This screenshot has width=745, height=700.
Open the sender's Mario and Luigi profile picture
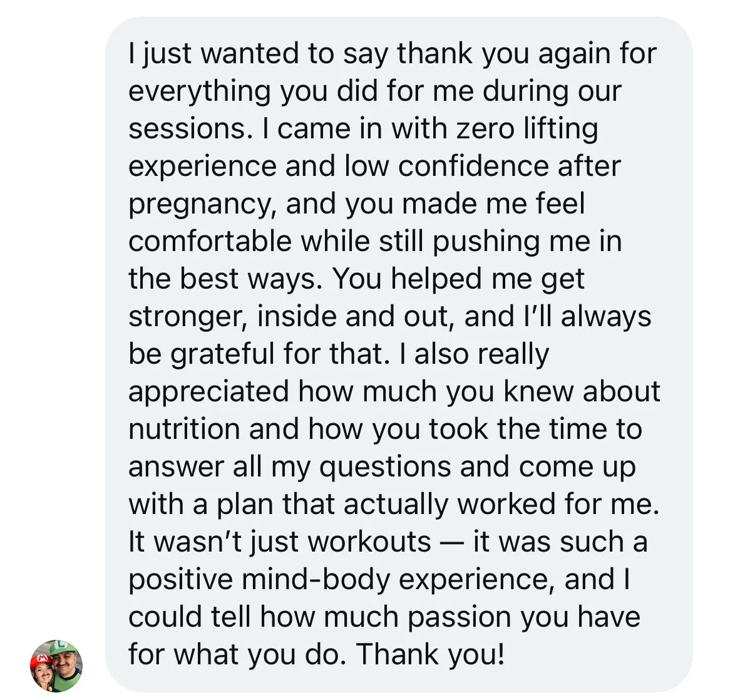pyautogui.click(x=56, y=666)
